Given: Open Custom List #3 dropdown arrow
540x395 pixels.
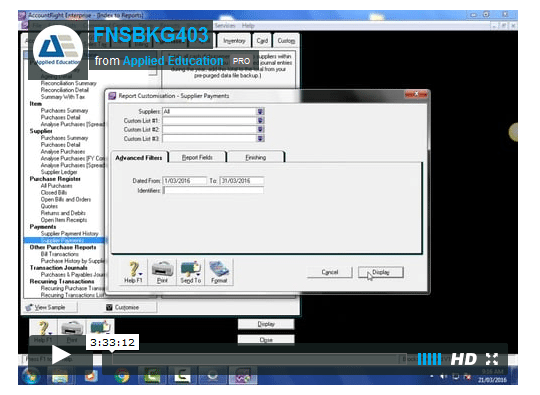Looking at the screenshot, I should [261, 138].
